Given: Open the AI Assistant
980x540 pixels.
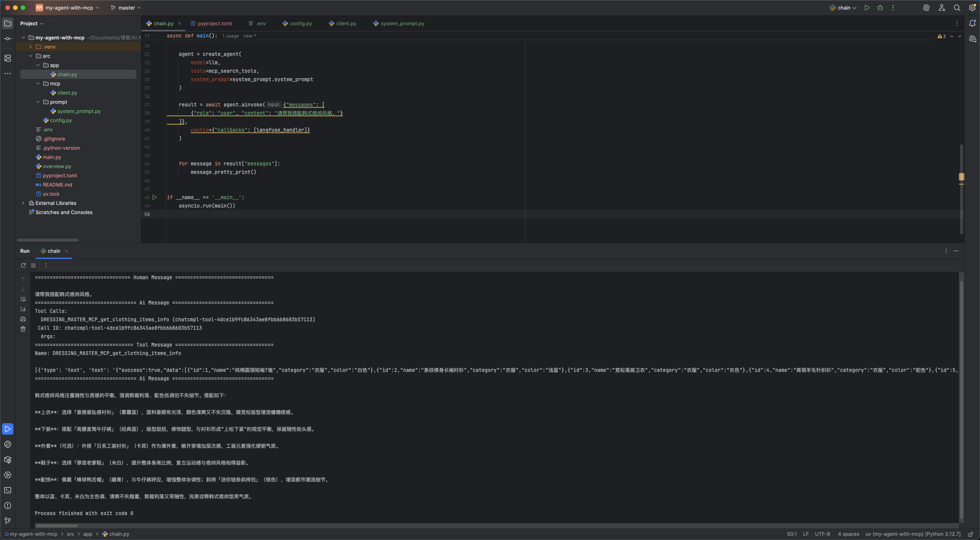Looking at the screenshot, I should [926, 8].
